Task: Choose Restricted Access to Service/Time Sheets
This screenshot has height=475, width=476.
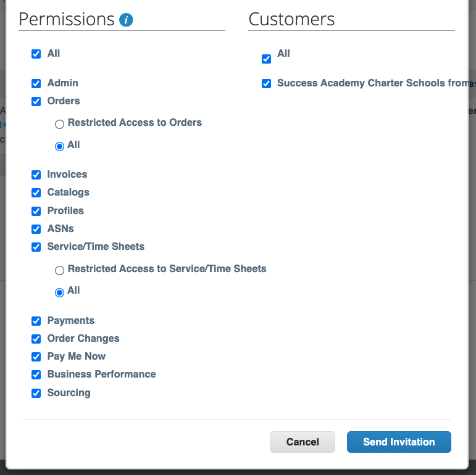Action: 60,270
